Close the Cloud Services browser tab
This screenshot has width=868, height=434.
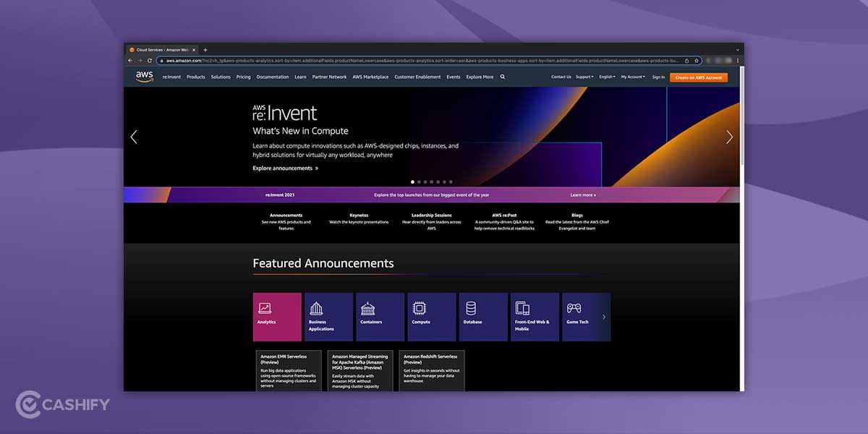(x=195, y=50)
